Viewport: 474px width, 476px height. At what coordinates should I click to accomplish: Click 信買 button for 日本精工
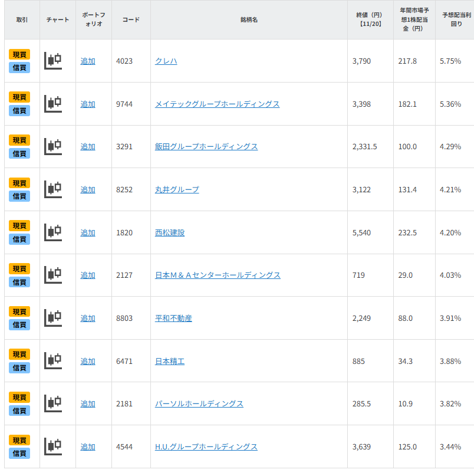click(19, 368)
